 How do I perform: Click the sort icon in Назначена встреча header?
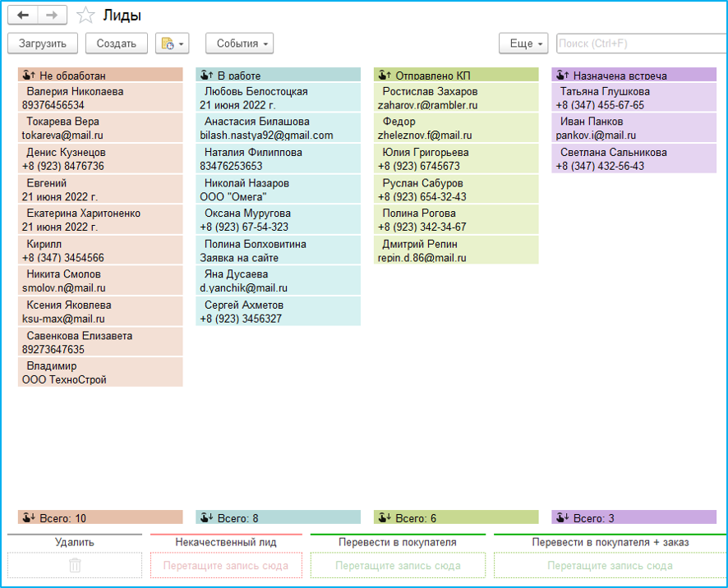point(563,75)
